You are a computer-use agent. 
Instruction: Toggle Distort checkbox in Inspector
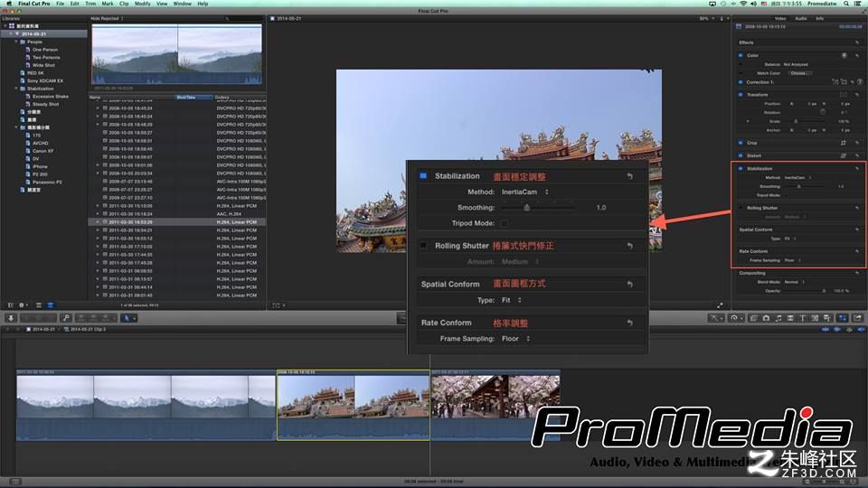point(741,155)
